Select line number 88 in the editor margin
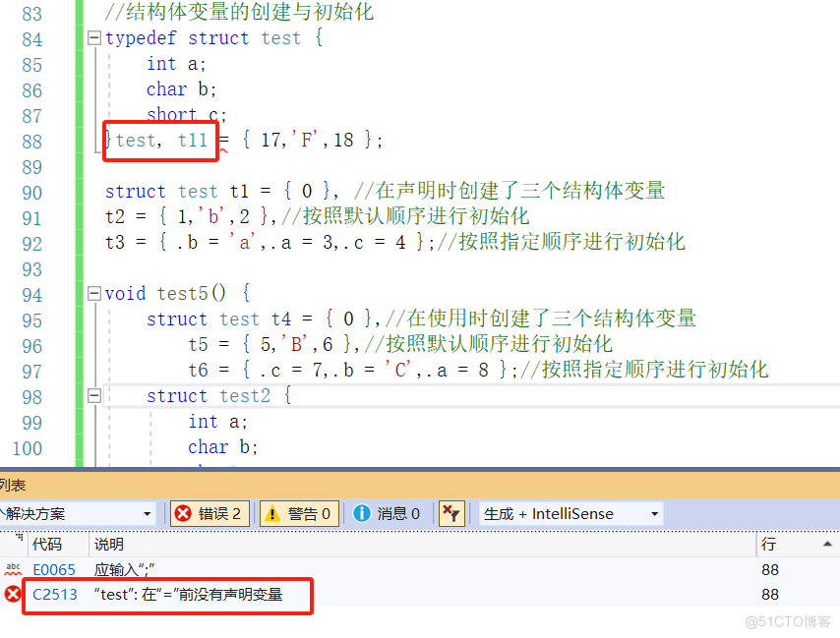This screenshot has height=638, width=840. pyautogui.click(x=31, y=140)
